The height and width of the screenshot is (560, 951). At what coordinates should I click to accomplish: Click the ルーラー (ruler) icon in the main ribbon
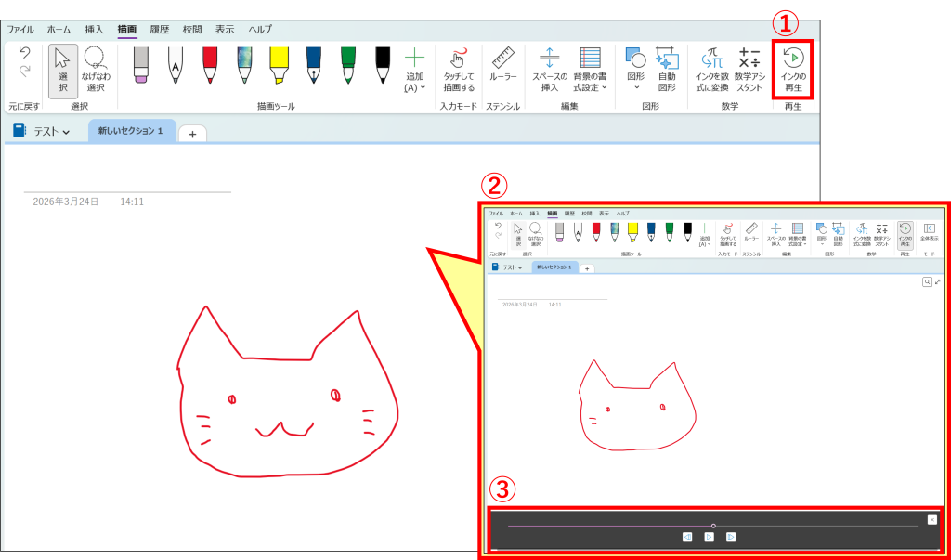pos(503,68)
